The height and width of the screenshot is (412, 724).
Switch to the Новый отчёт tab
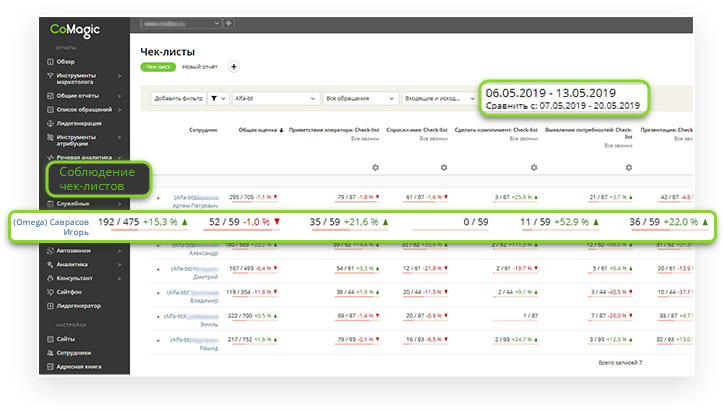(x=199, y=67)
